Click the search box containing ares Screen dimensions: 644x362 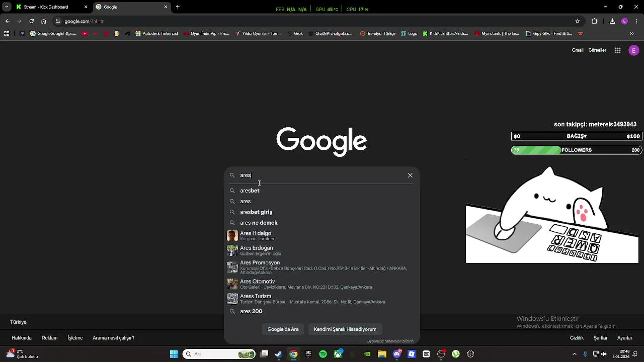pos(322,175)
